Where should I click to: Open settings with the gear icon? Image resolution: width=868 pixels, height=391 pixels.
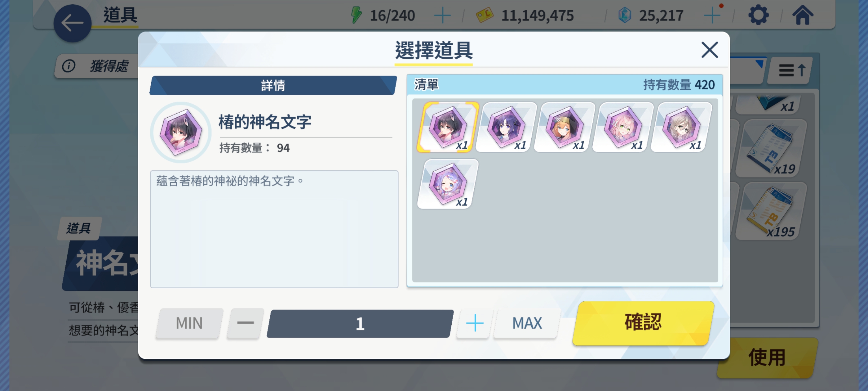coord(758,15)
